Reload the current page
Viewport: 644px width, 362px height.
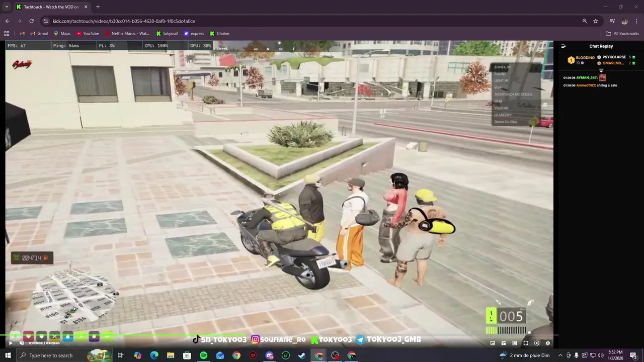31,21
